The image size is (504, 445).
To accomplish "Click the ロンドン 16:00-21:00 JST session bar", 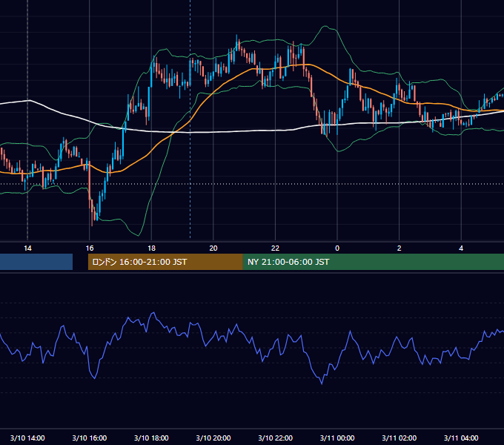I will tap(165, 262).
